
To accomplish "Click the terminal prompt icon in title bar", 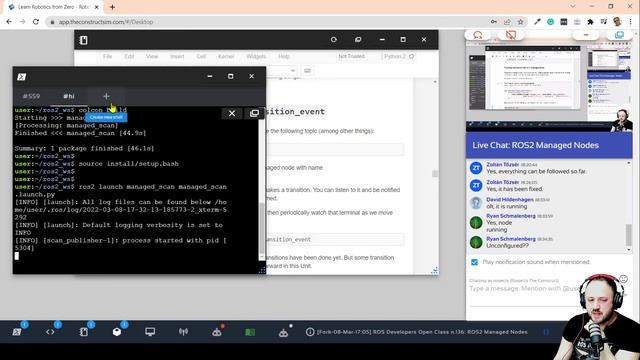I will tap(22, 77).
